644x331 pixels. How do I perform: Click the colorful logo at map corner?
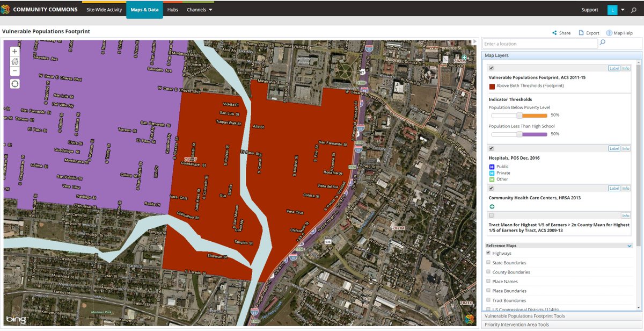[x=469, y=319]
